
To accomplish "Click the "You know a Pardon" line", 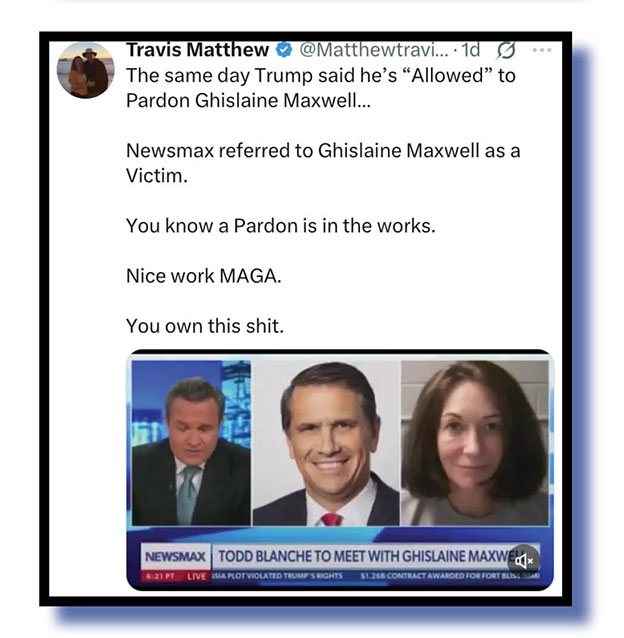I will pyautogui.click(x=281, y=226).
